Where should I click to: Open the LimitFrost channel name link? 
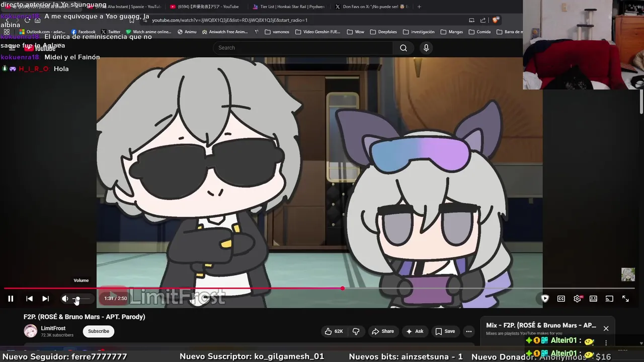[53, 328]
